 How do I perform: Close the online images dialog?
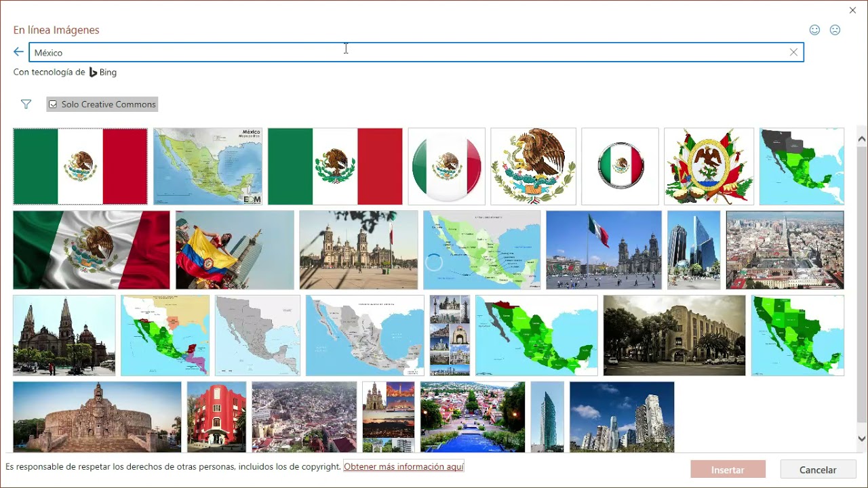[853, 10]
